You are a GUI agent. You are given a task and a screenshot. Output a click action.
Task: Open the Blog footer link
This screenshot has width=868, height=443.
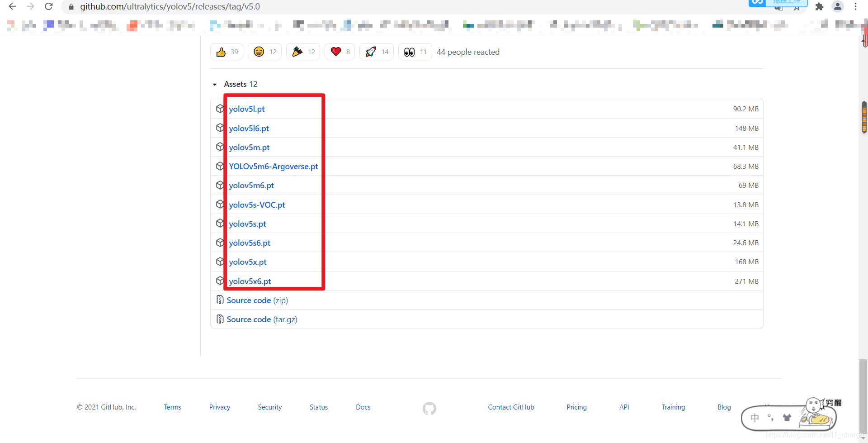[724, 407]
